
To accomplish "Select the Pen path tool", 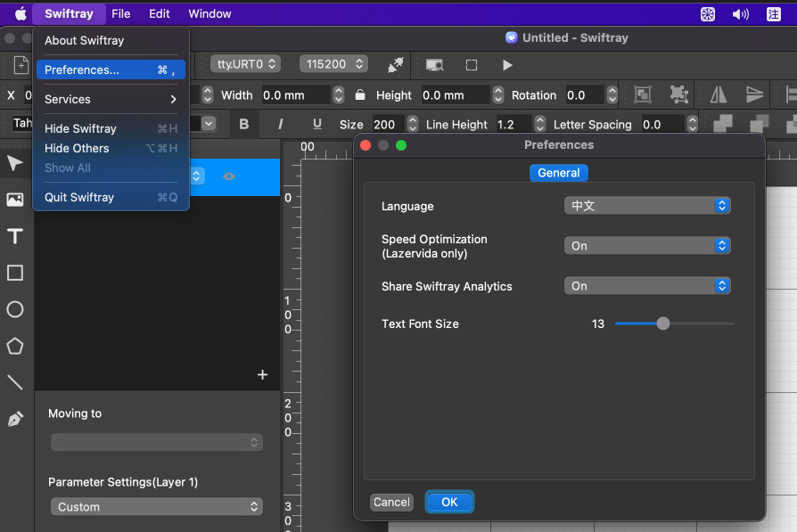I will pos(15,419).
